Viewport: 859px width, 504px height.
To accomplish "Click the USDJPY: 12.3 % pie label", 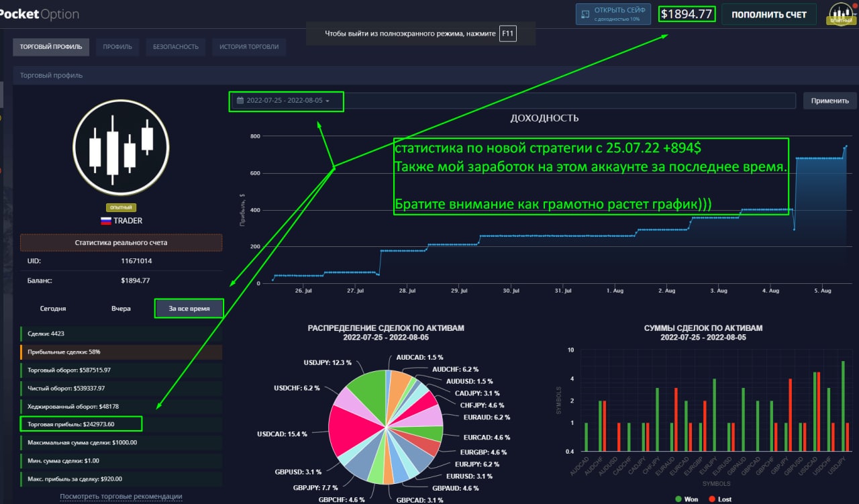I will (x=327, y=362).
